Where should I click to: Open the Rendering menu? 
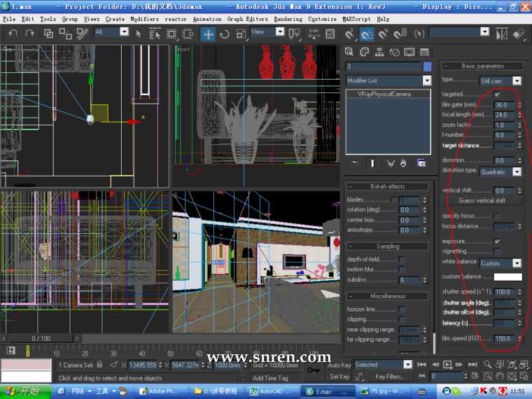288,19
